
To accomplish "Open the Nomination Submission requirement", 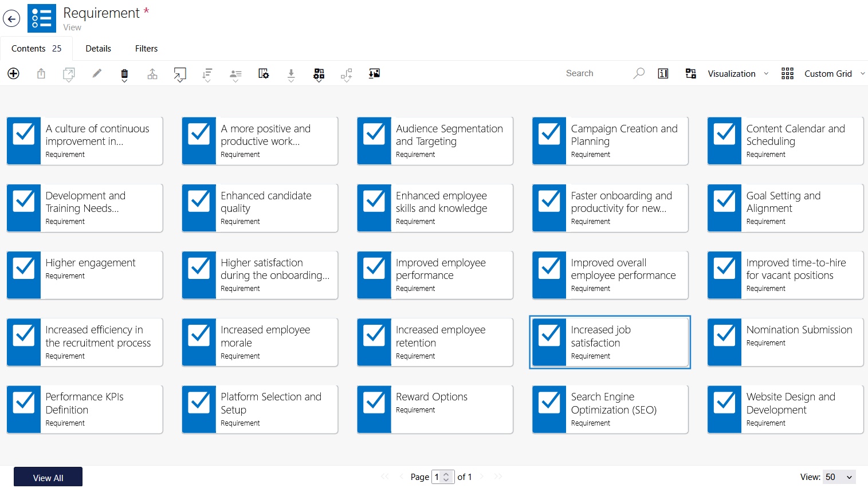I will pyautogui.click(x=799, y=330).
